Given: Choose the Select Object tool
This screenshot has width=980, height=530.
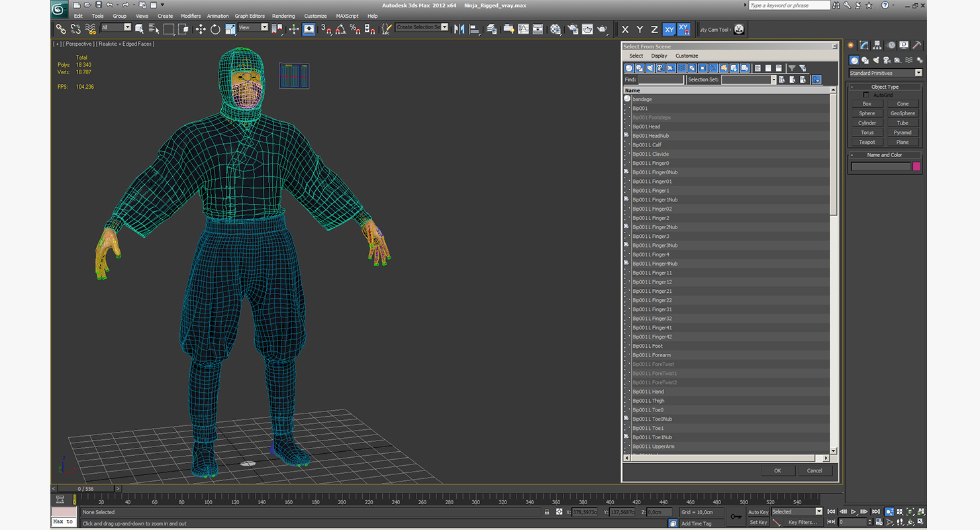Looking at the screenshot, I should (139, 29).
